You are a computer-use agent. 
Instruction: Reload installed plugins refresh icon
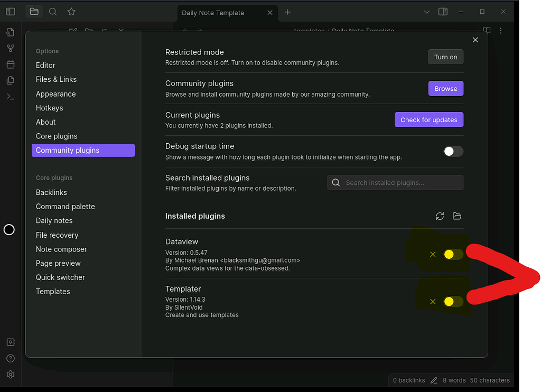(x=440, y=216)
